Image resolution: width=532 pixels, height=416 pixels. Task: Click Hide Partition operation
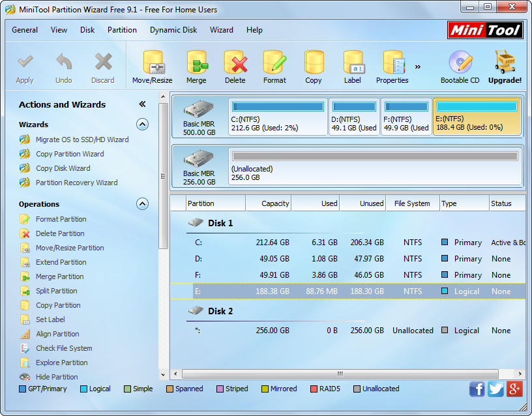tap(49, 377)
